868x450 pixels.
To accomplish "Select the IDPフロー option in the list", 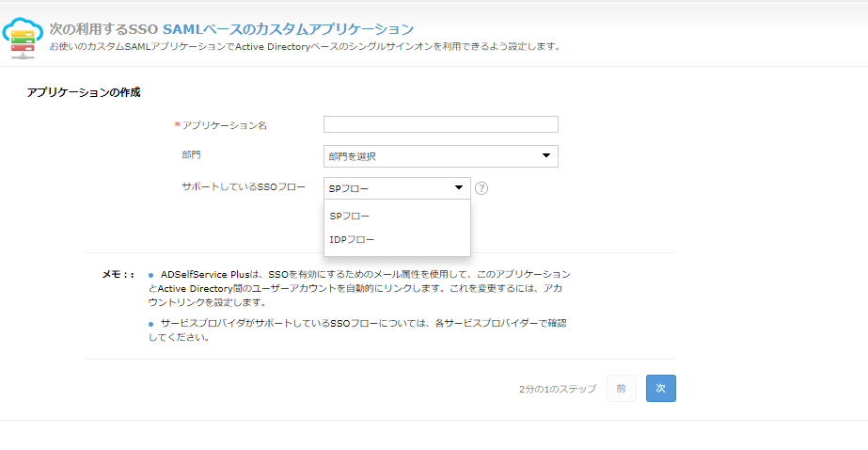I will [x=353, y=239].
